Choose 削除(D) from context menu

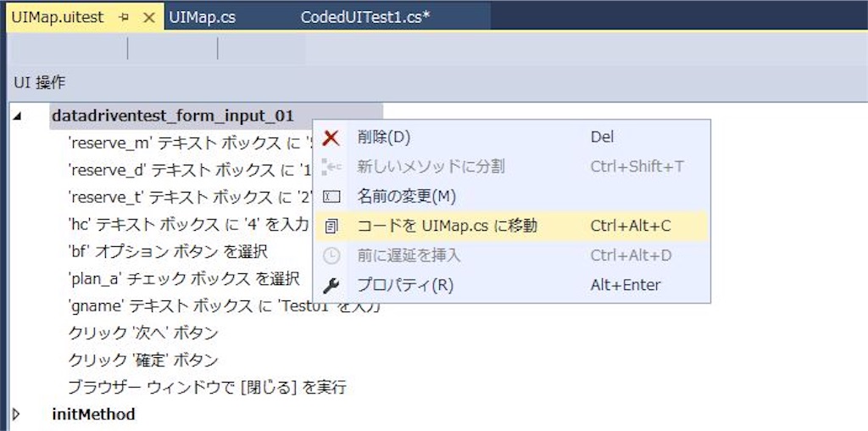tap(512, 137)
